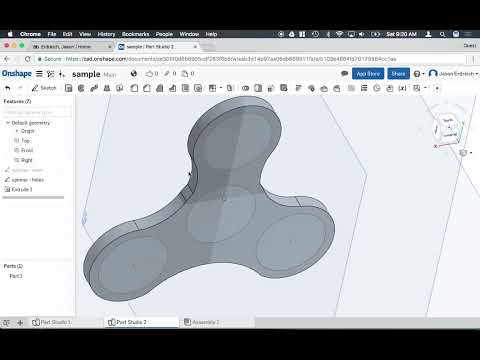Open the Chrome Bookmarks menu

click(x=135, y=34)
